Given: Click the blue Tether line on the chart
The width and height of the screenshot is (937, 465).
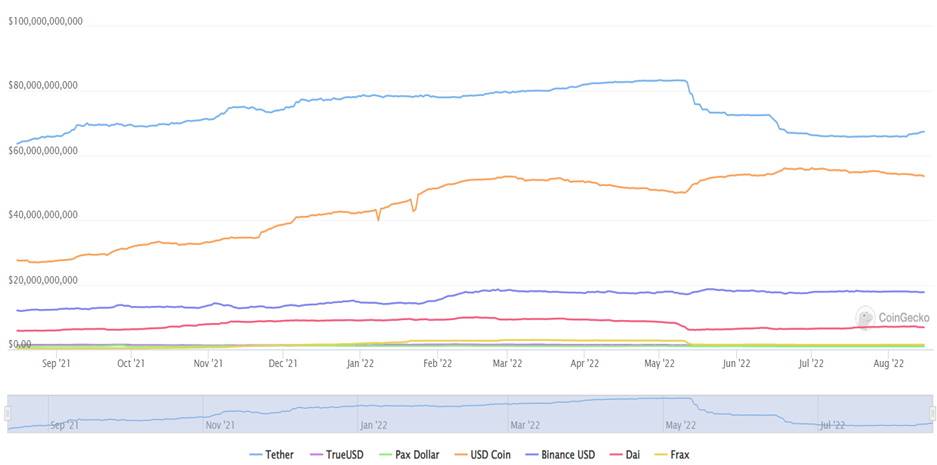Looking at the screenshot, I should point(400,95).
